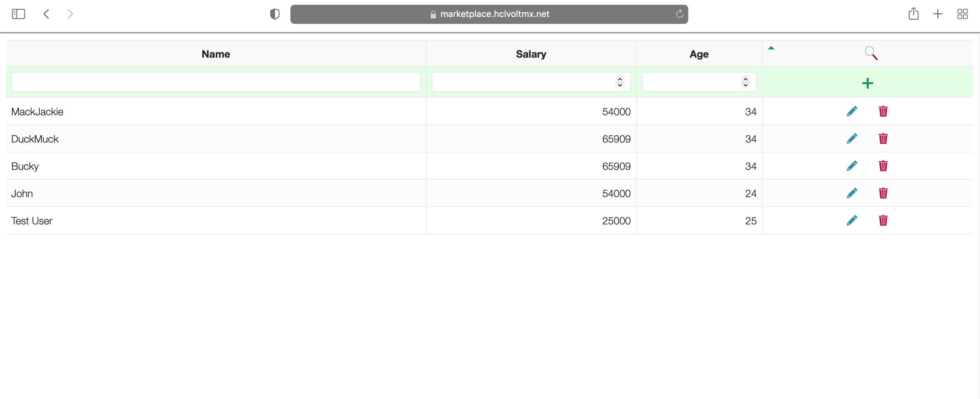Click DuckMuck's salary value 65909
The image size is (980, 399).
616,139
